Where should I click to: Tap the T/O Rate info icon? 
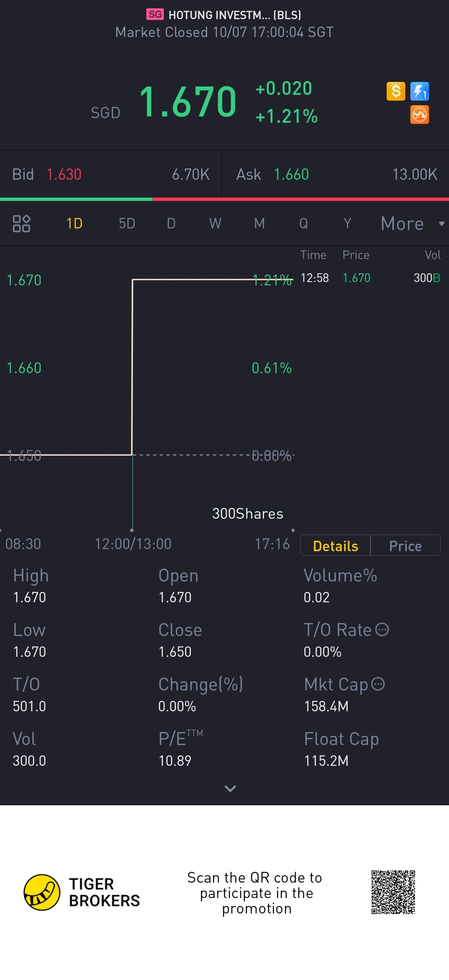(382, 629)
